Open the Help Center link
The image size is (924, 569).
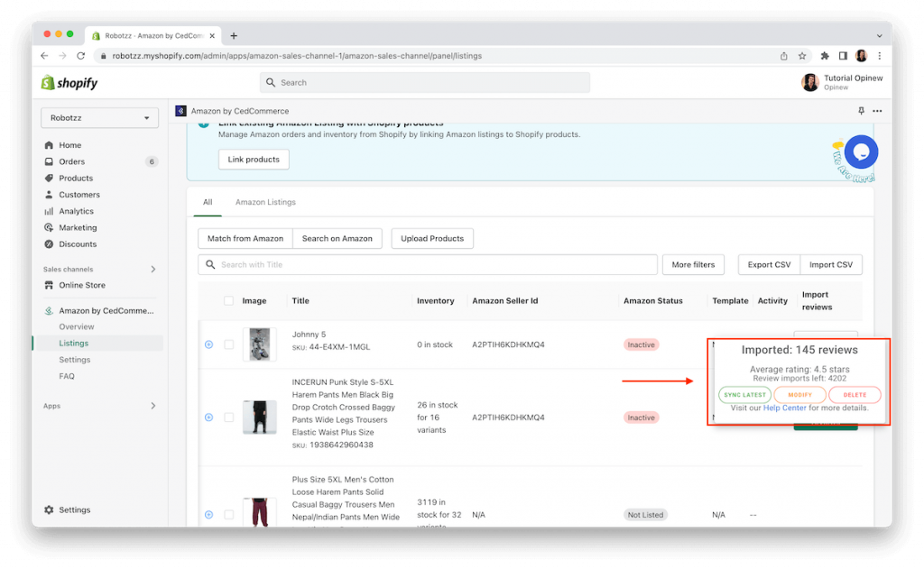click(x=784, y=408)
